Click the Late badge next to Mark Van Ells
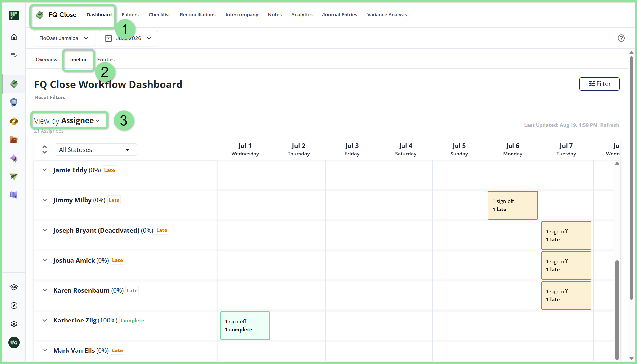This screenshot has width=637, height=364. coord(117,350)
